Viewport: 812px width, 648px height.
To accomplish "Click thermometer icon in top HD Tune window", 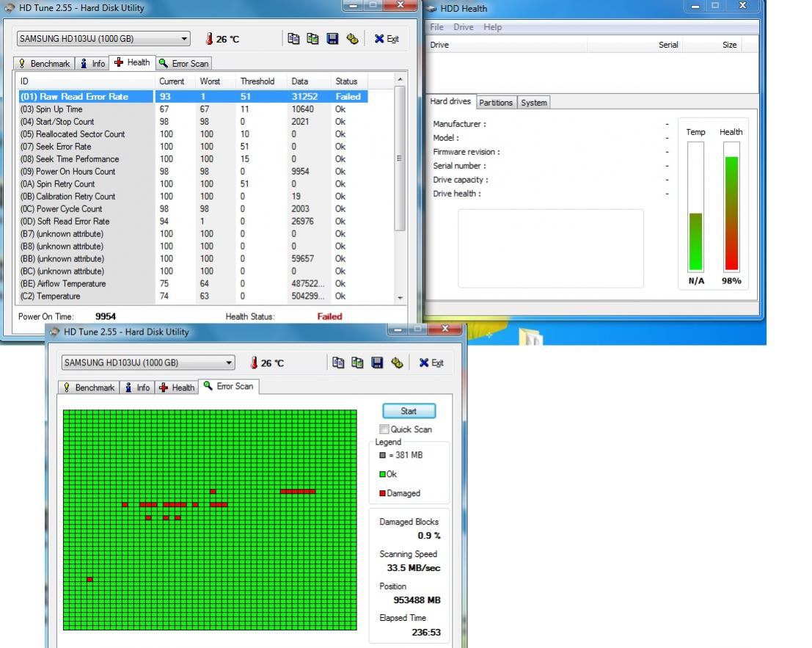I will tap(209, 39).
